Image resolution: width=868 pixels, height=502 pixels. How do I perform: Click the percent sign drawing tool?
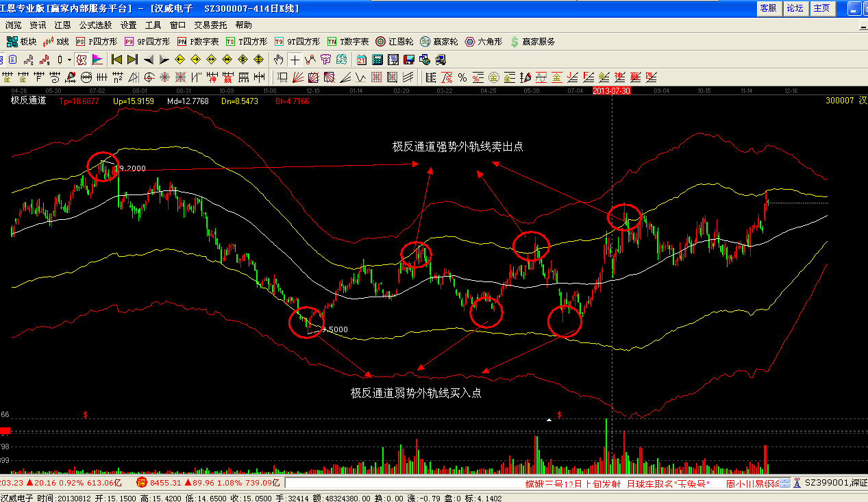[462, 77]
